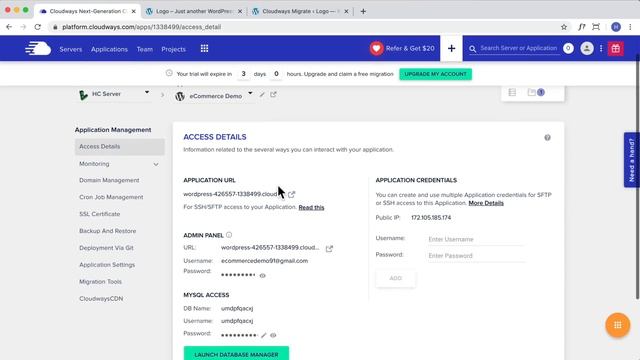Open Application Settings section
Image resolution: width=640 pixels, height=360 pixels.
coord(107,264)
